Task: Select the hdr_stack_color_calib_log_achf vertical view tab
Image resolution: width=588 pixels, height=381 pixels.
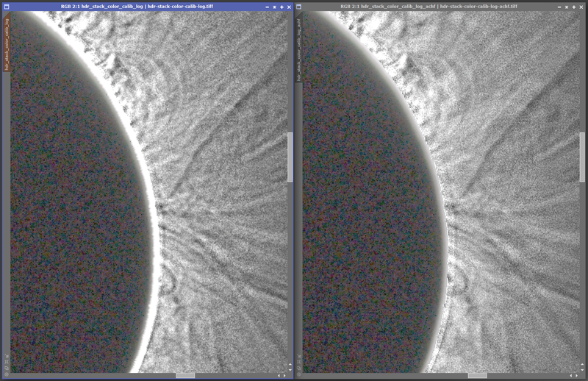Action: point(299,49)
